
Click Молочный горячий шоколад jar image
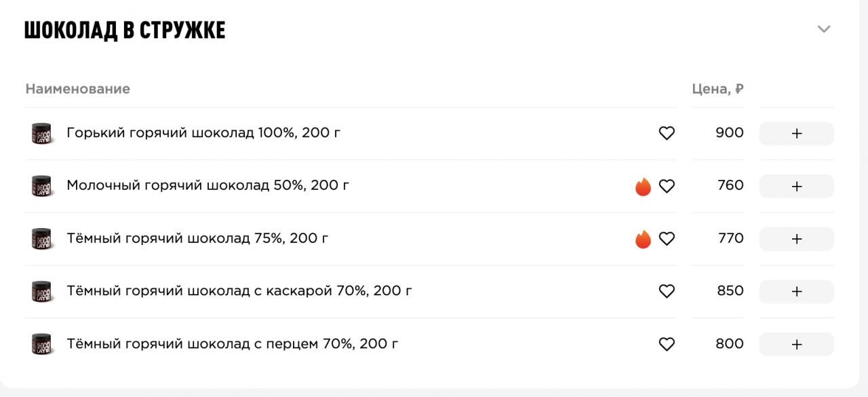point(41,186)
